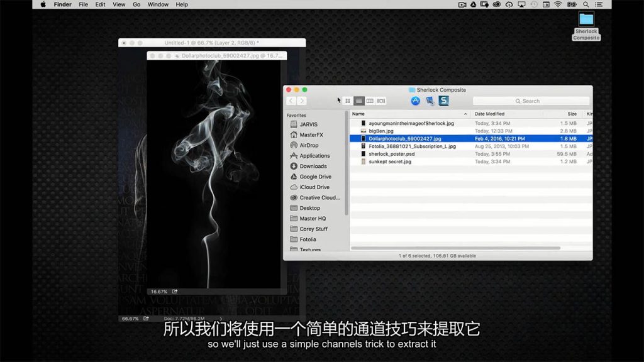Switch Finder to column view
The width and height of the screenshot is (644, 362).
pos(370,101)
